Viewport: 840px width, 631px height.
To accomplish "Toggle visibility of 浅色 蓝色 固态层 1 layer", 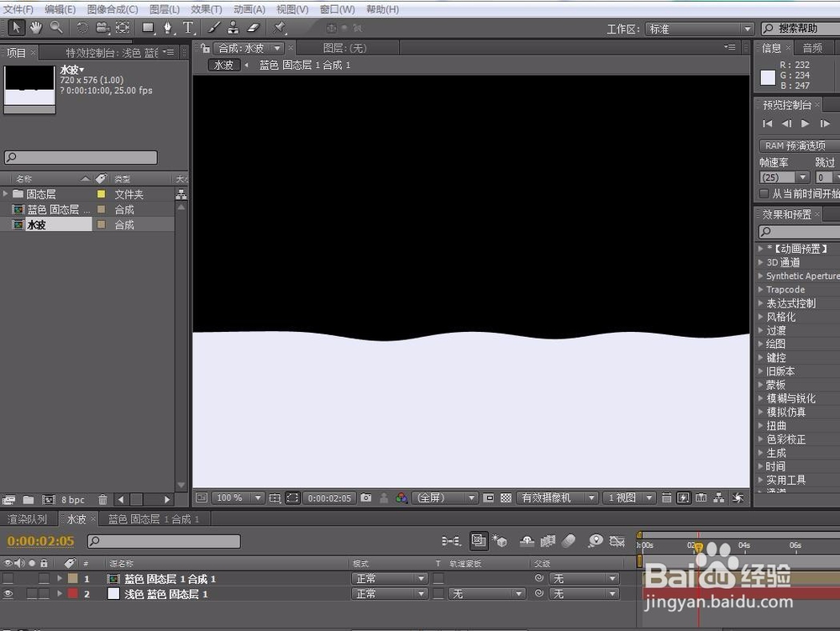I will point(8,593).
